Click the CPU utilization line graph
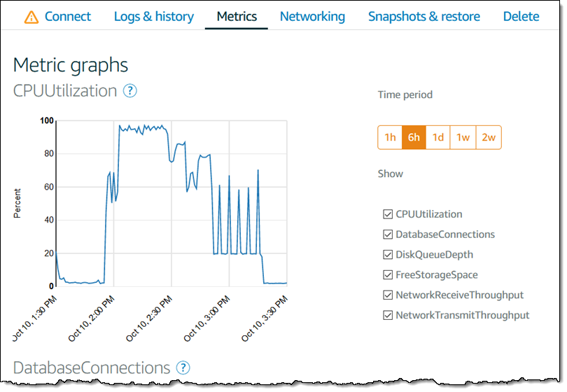This screenshot has width=567, height=392. (171, 203)
